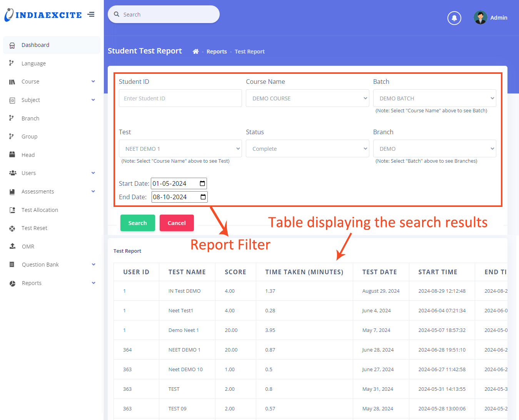Viewport: 519px width, 420px height.
Task: Expand the Question Bank sidebar chevron
Action: (x=93, y=265)
